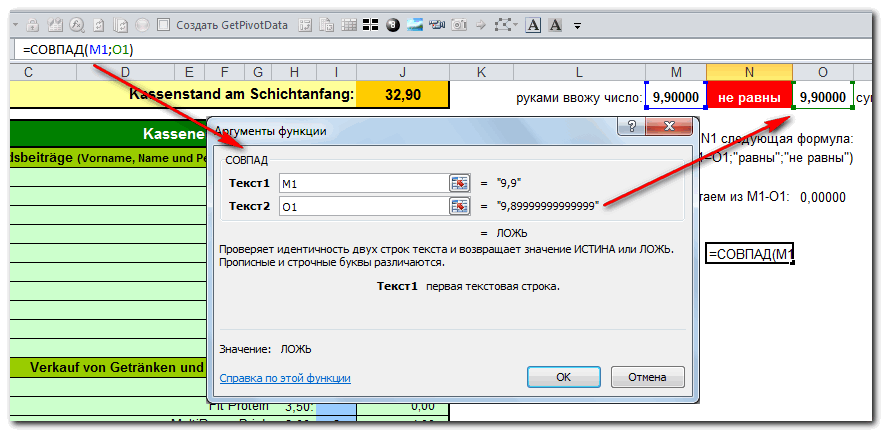Select the red cell with не равны
883x432 pixels.
pos(750,97)
